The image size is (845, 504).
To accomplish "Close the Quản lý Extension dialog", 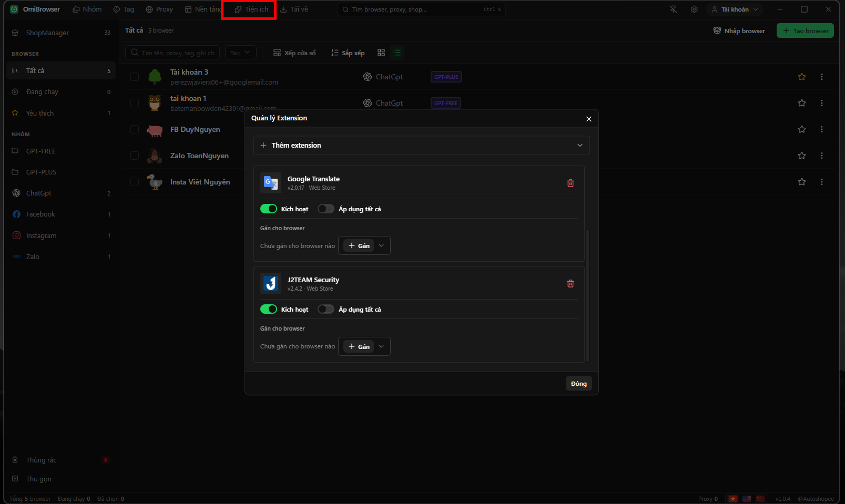I will [x=589, y=119].
